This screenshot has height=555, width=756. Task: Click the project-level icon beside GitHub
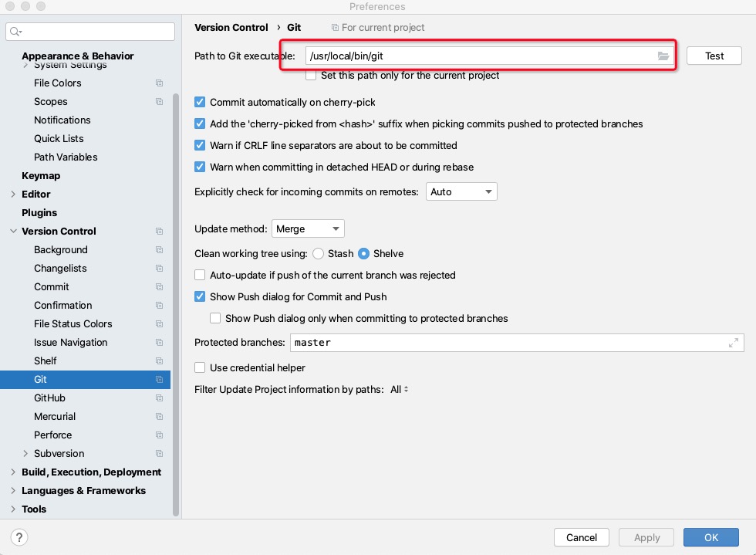pyautogui.click(x=160, y=398)
